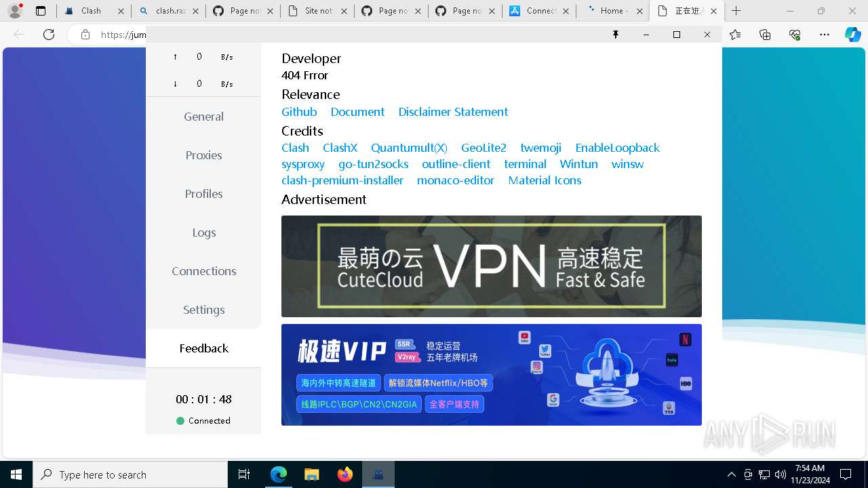Viewport: 868px width, 488px height.
Task: Open Edge tab actions menu
Action: pyautogui.click(x=41, y=11)
